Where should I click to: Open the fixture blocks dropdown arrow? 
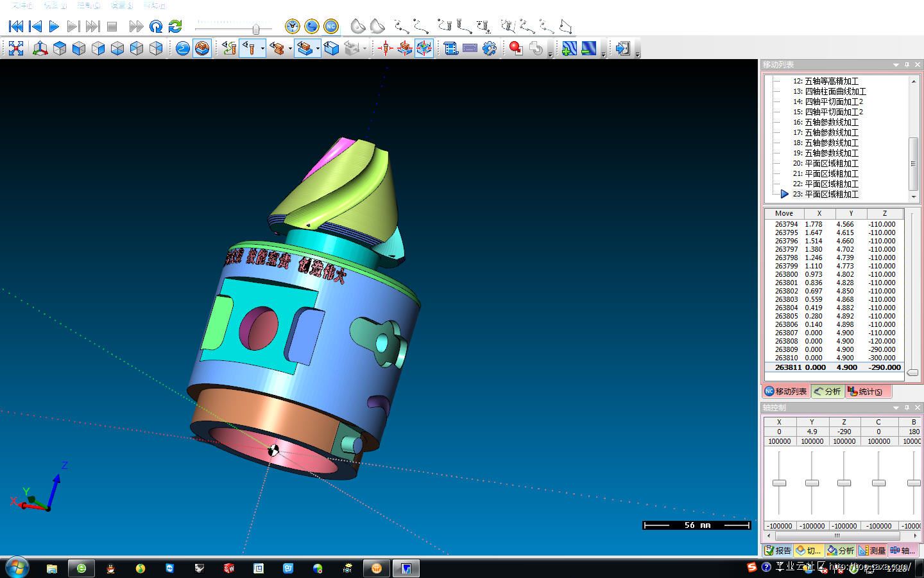(290, 49)
